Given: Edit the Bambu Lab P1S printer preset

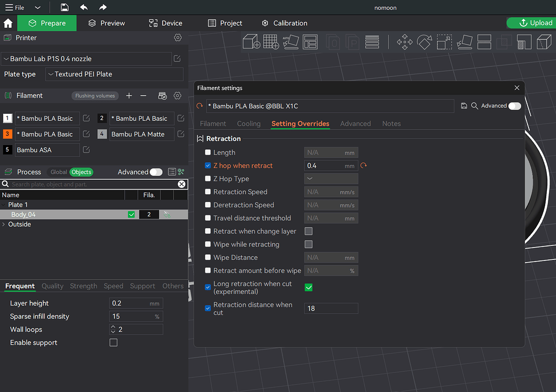Looking at the screenshot, I should [x=177, y=59].
